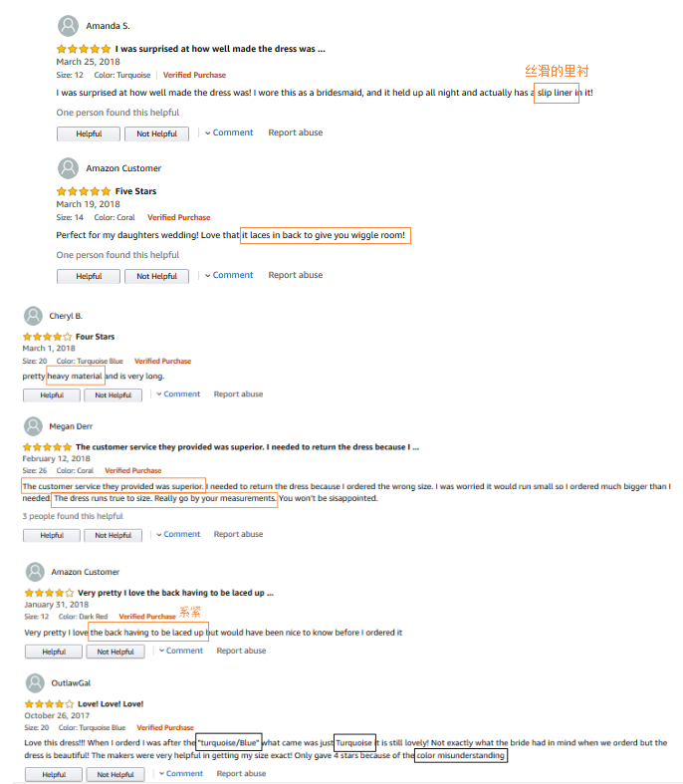The height and width of the screenshot is (784, 683).
Task: Click Cheryl B. profile avatar icon
Action: pos(34,316)
